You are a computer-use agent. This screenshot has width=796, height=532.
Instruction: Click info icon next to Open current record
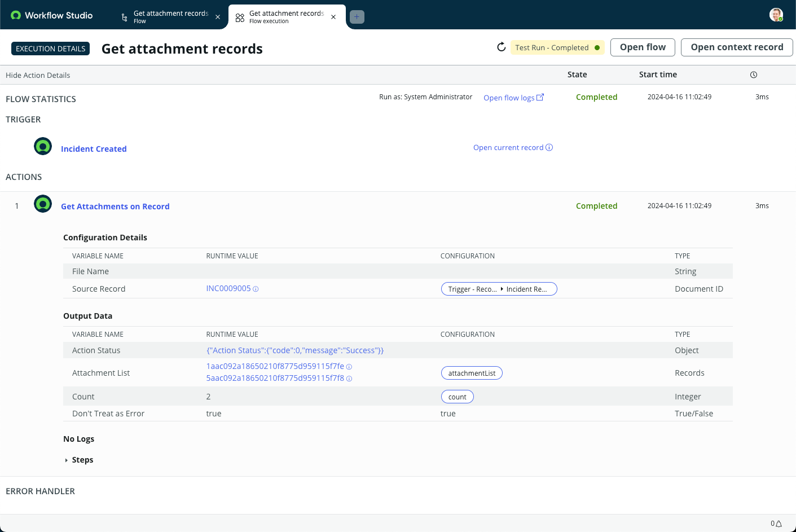coord(549,147)
